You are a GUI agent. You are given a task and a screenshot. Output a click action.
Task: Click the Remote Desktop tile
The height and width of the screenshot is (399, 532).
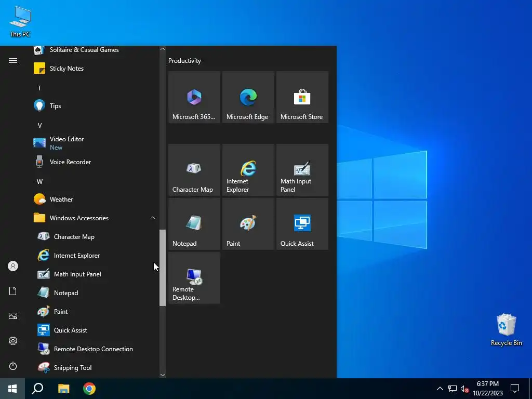194,278
